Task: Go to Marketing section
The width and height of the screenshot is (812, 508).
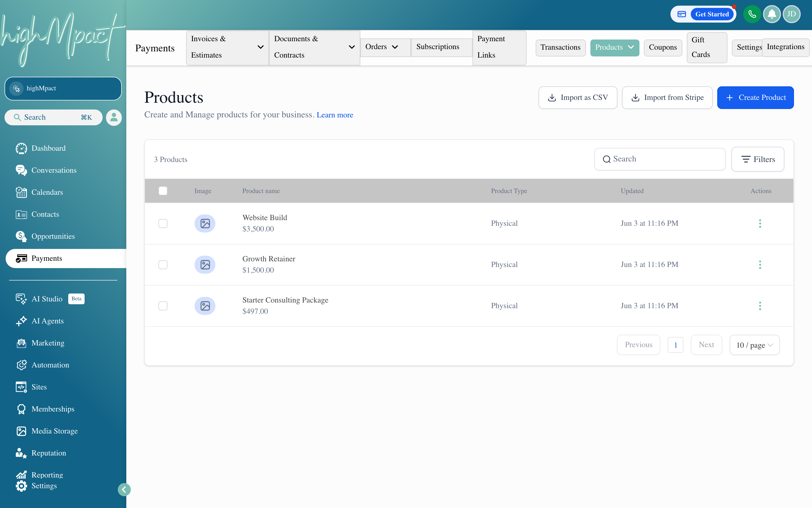Action: tap(39, 343)
